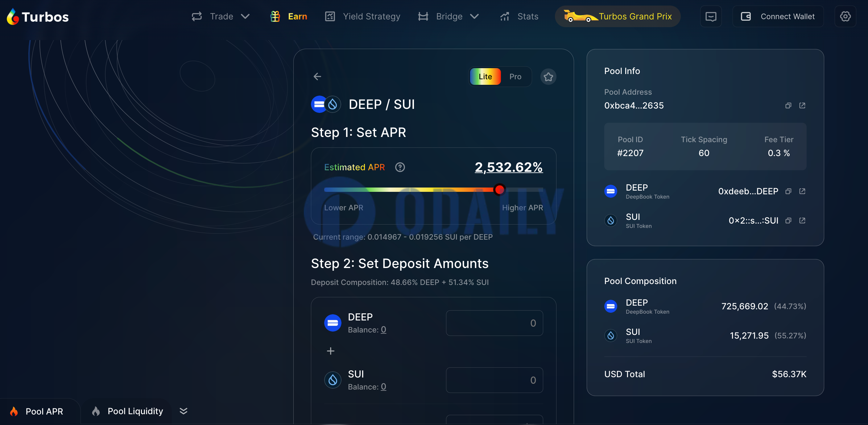Viewport: 868px width, 425px height.
Task: Open the Trade menu
Action: click(221, 17)
